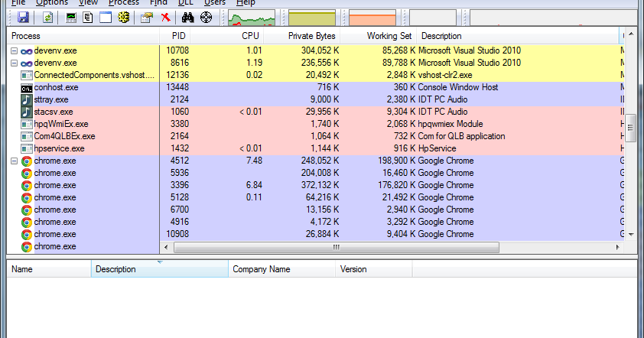This screenshot has height=338, width=644.
Task: Click the ConnectedComponents.vshost process icon
Action: coord(27,76)
